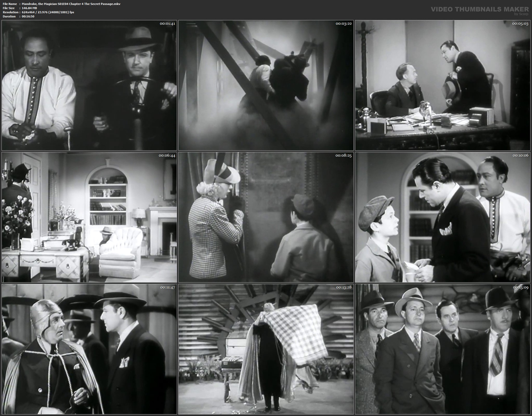This screenshot has height=416, width=532.
Task: Click the Video Thumbnails Maker watermark
Action: click(480, 9)
